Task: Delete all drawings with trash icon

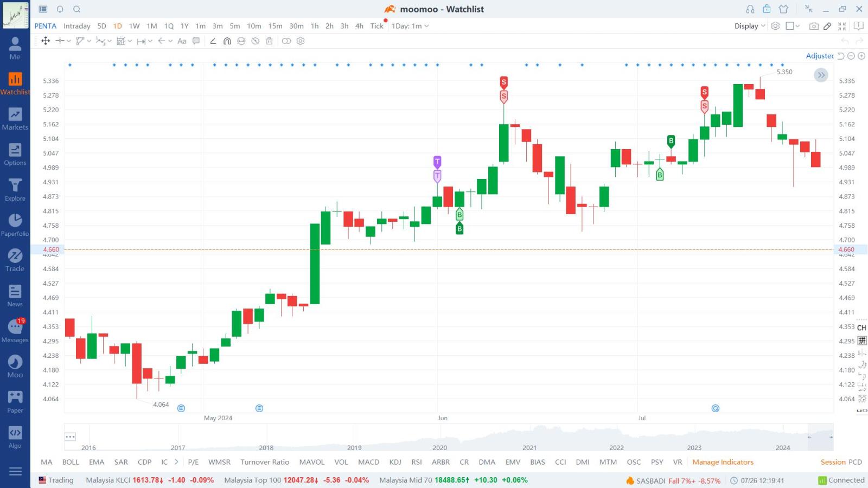Action: (x=269, y=41)
